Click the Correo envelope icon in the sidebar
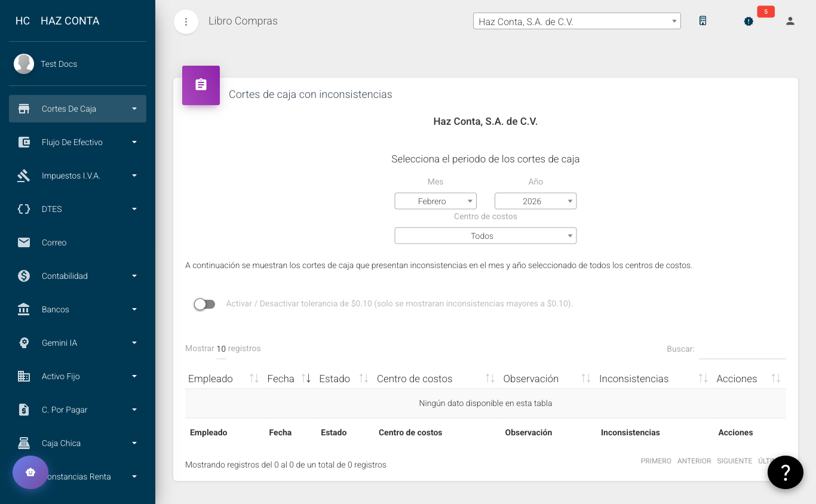The width and height of the screenshot is (816, 504). pos(23,242)
